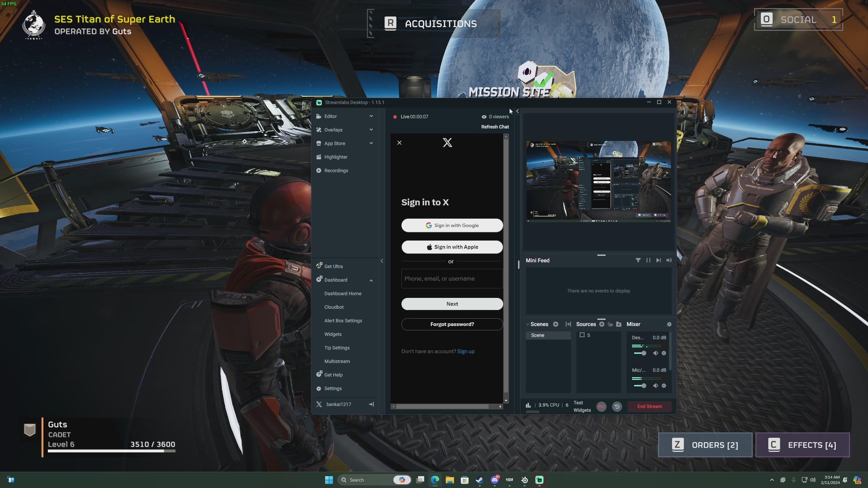The width and height of the screenshot is (868, 488).
Task: Open Alert Box Settings in the sidebar
Action: click(343, 320)
